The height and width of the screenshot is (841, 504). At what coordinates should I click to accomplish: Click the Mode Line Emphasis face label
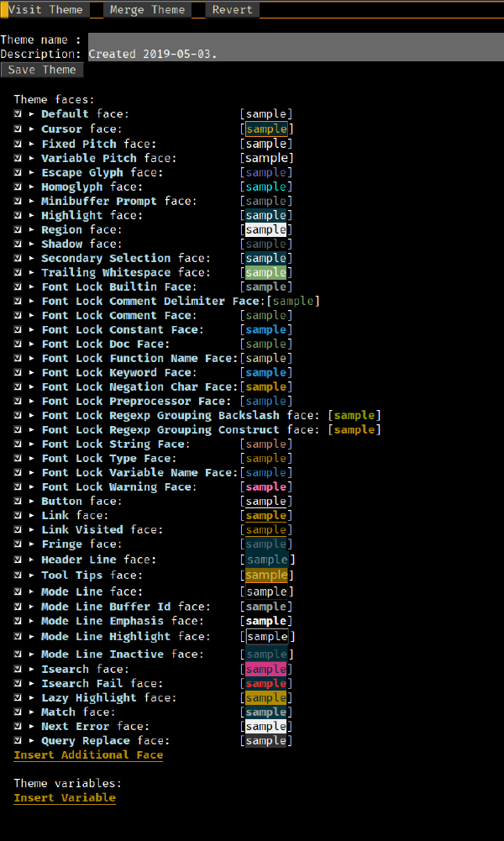(x=123, y=621)
